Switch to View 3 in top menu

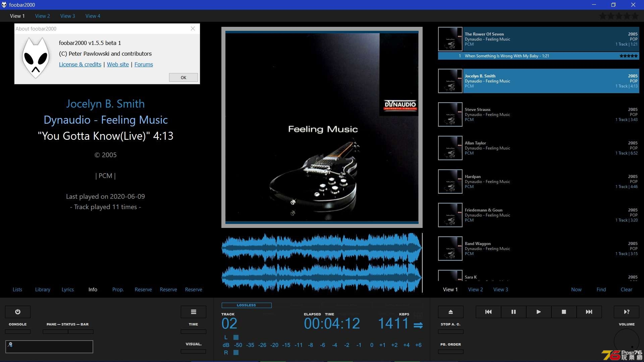click(x=68, y=16)
